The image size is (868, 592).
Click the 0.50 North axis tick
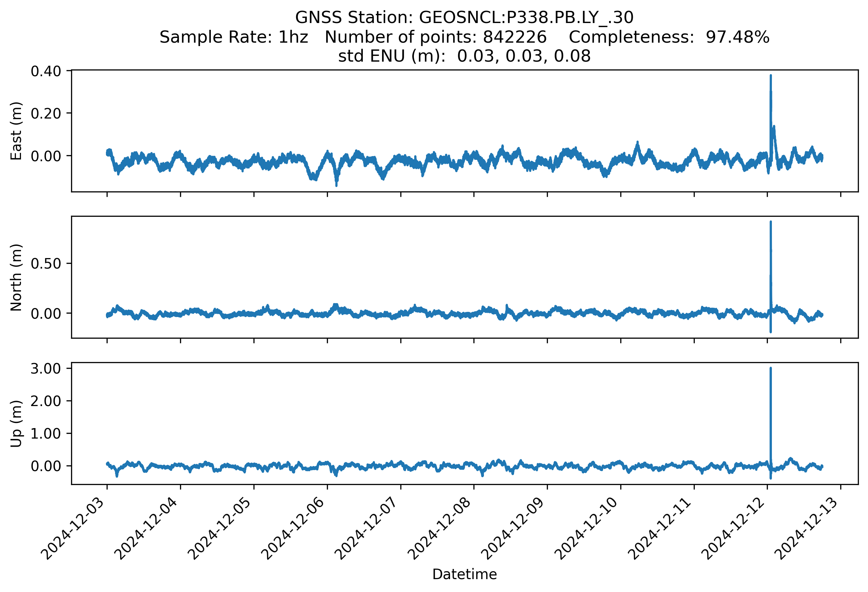point(46,264)
